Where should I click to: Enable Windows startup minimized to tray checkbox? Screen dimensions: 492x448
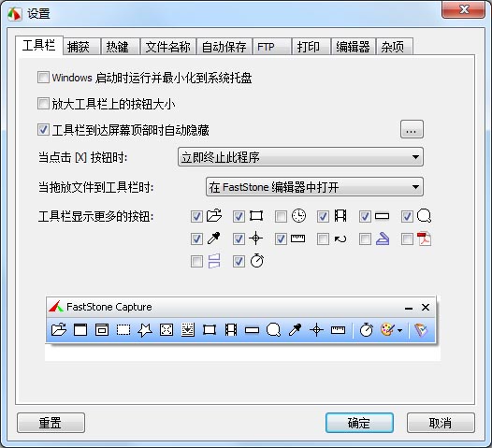tap(43, 78)
